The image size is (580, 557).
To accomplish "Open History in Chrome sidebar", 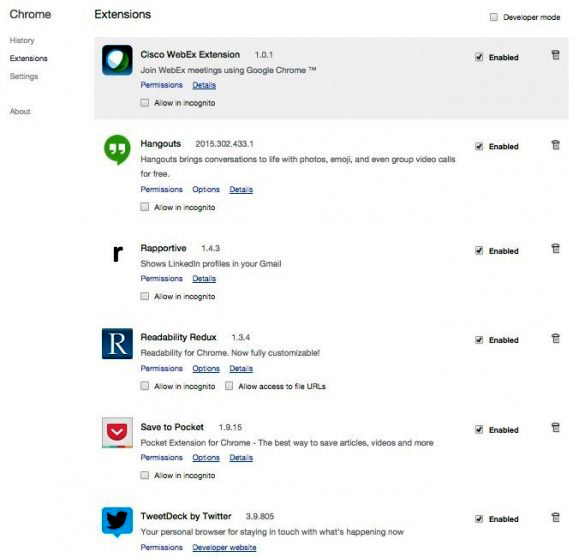I will pyautogui.click(x=22, y=40).
